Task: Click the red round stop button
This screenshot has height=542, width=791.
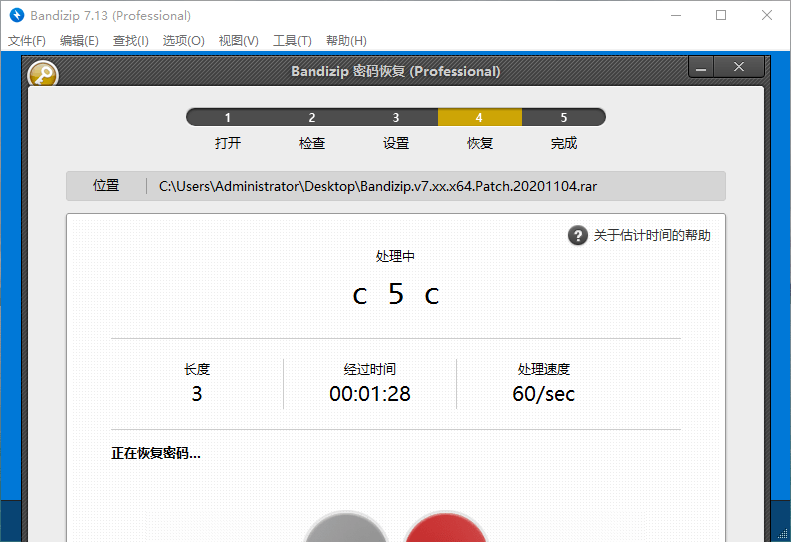Action: tap(445, 527)
